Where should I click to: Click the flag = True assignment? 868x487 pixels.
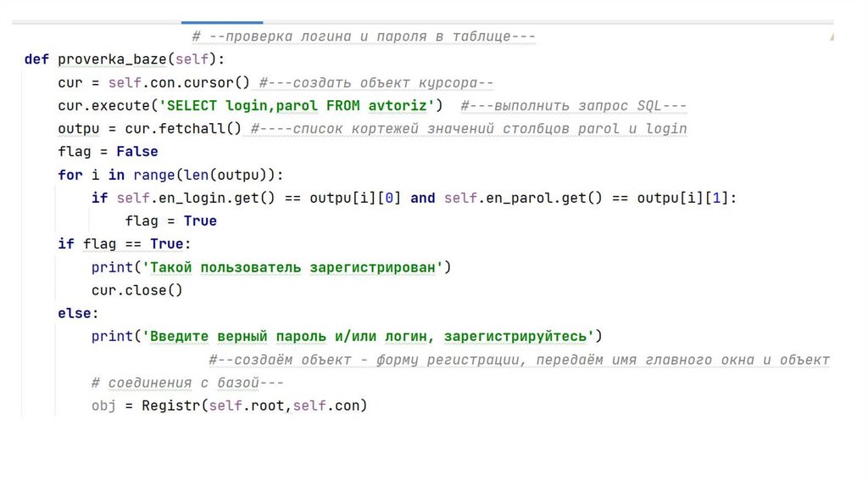pos(170,221)
